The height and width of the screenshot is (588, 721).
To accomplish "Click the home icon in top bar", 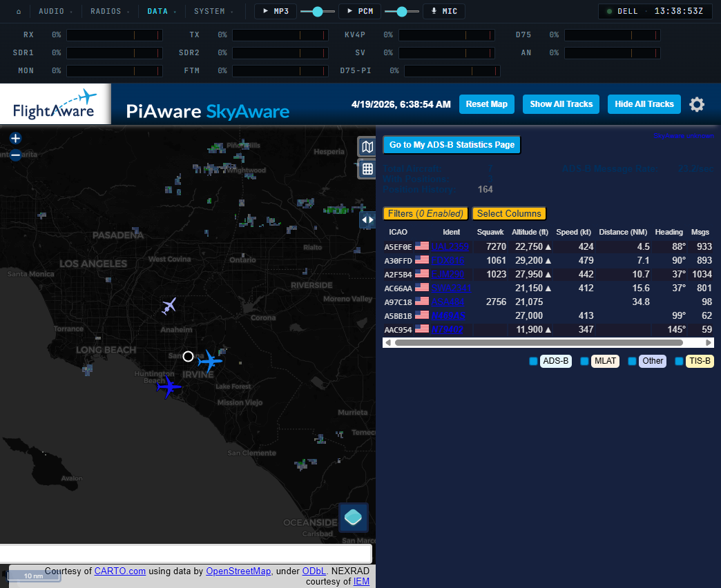I will pos(19,12).
